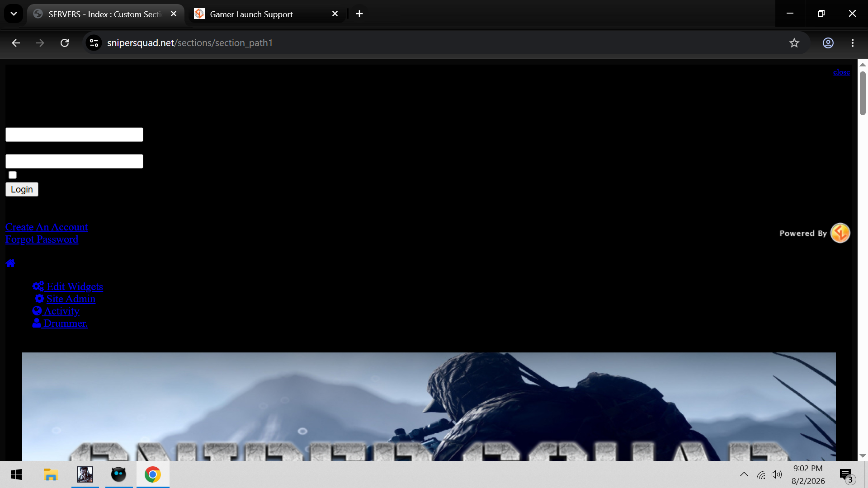
Task: Check the remember-me checkbox above Login
Action: [13, 175]
